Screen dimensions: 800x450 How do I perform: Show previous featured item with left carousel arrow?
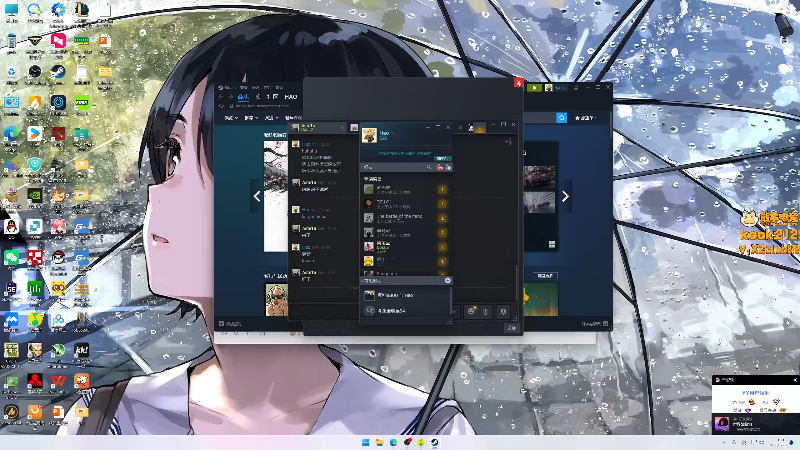[x=257, y=196]
